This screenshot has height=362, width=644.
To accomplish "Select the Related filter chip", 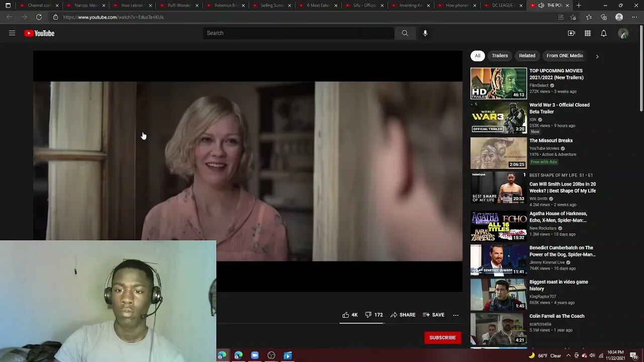I will coord(527,56).
